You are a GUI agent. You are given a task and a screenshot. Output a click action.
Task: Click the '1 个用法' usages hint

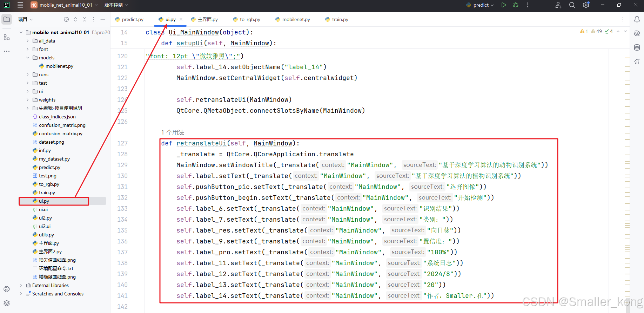tap(173, 132)
